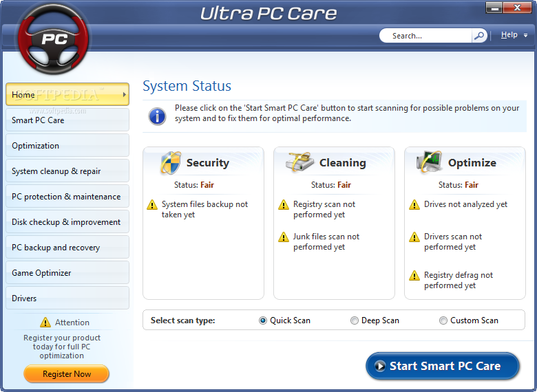
Task: Click the Cleaning panel heading
Action: click(x=342, y=163)
